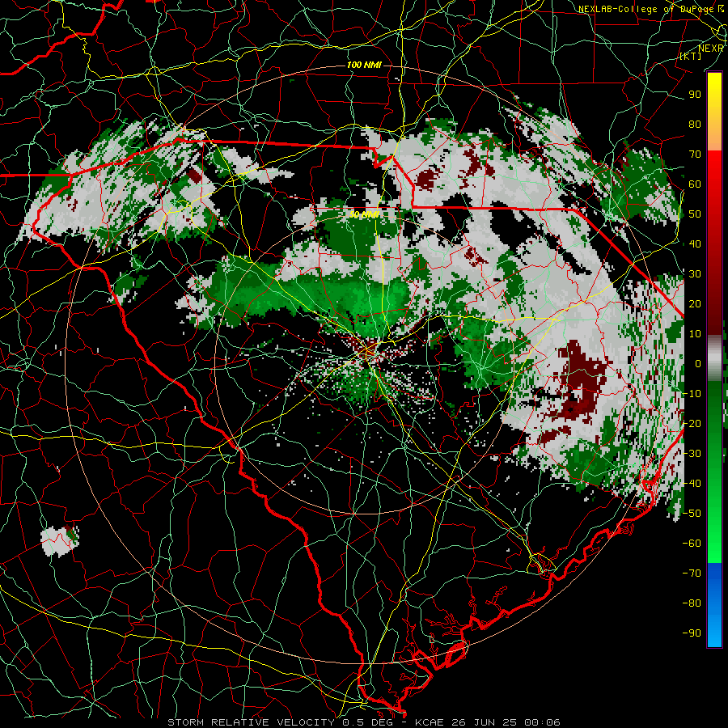This screenshot has height=728, width=728.
Task: Click the 0 value on velocity scale
Action: (x=698, y=364)
